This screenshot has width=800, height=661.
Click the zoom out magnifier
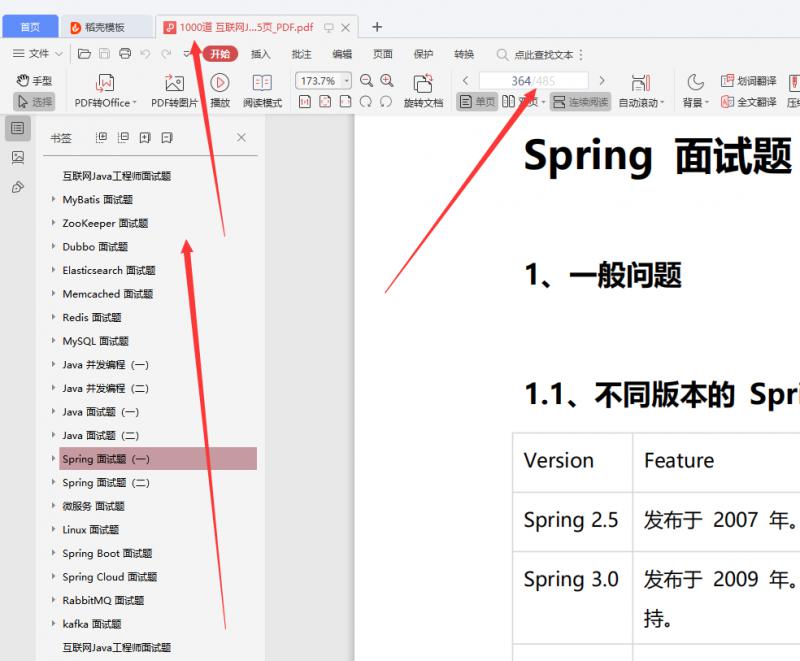click(366, 81)
